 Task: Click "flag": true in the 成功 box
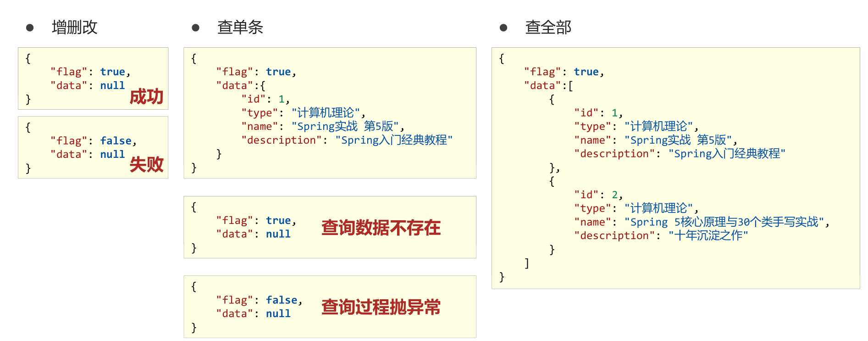point(90,72)
